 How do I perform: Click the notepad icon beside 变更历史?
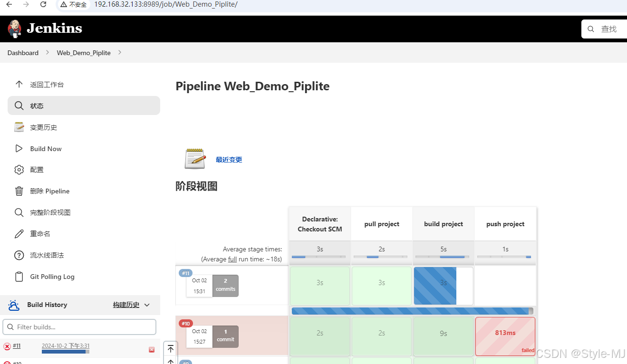coord(19,127)
